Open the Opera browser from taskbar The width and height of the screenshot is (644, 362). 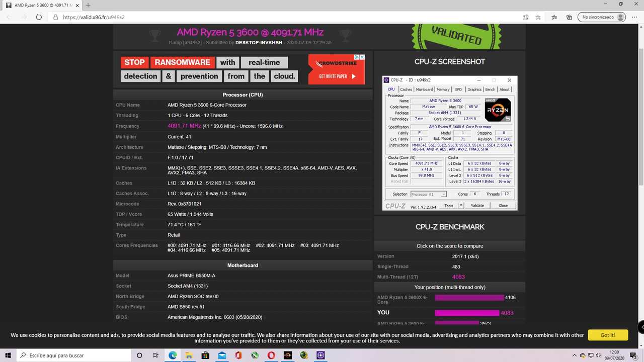pyautogui.click(x=271, y=355)
